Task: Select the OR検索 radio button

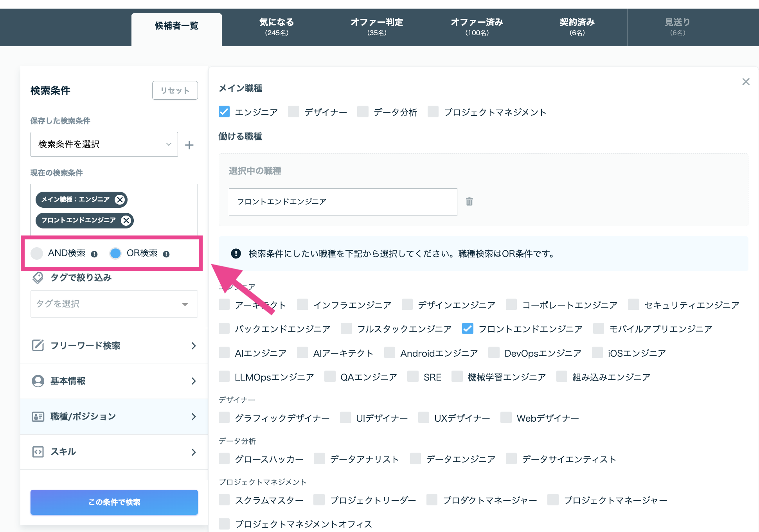Action: coord(115,253)
